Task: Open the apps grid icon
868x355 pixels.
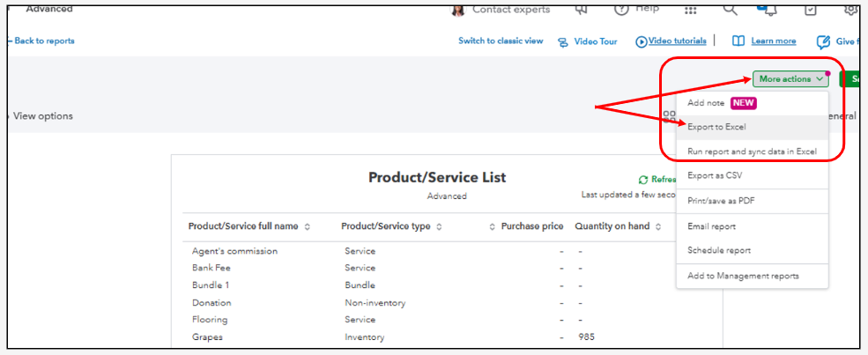Action: pos(691,9)
